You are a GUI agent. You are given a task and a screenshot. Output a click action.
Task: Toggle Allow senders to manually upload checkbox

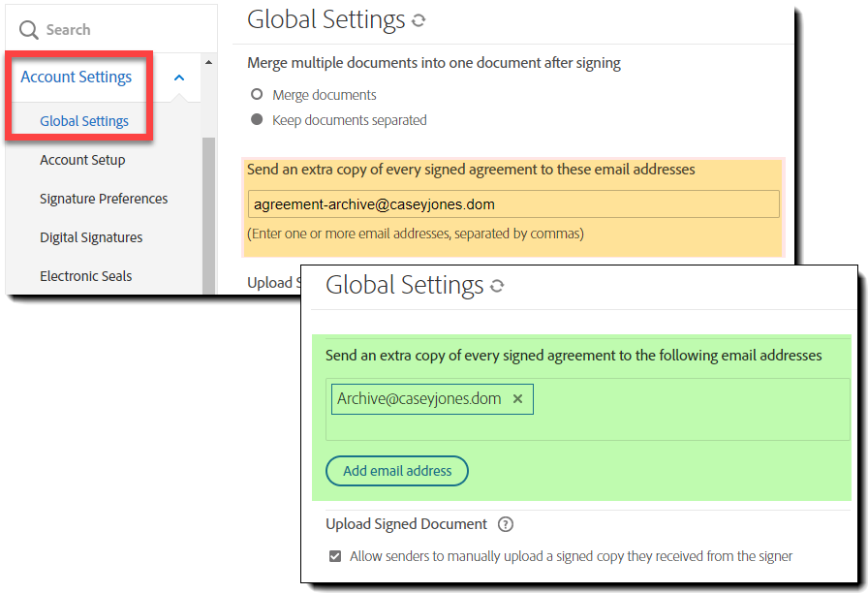(335, 556)
